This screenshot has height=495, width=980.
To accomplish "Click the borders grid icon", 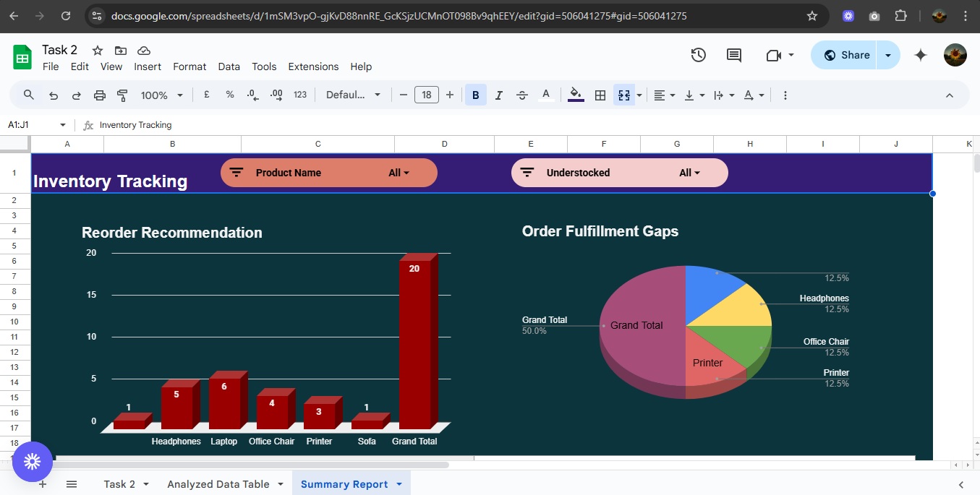I will click(600, 95).
